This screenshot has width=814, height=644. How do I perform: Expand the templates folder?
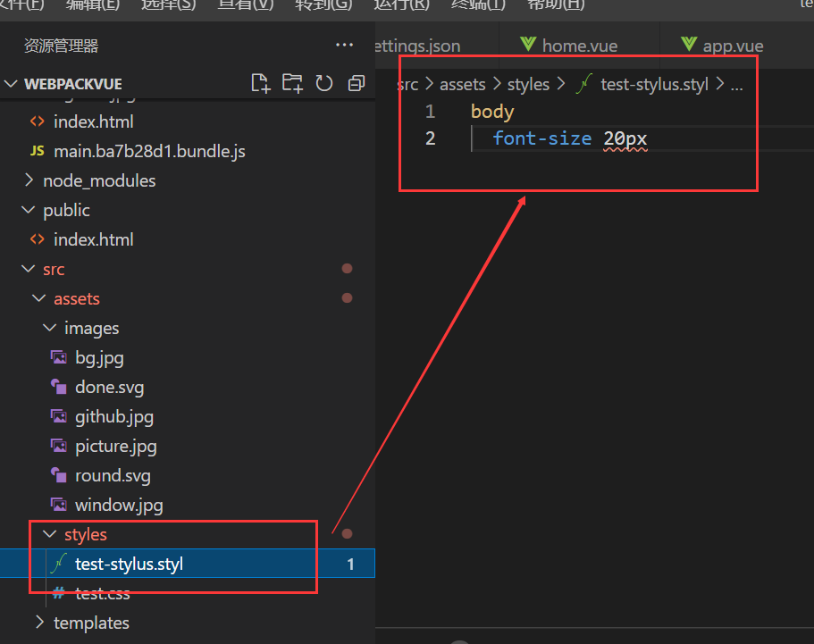(39, 622)
